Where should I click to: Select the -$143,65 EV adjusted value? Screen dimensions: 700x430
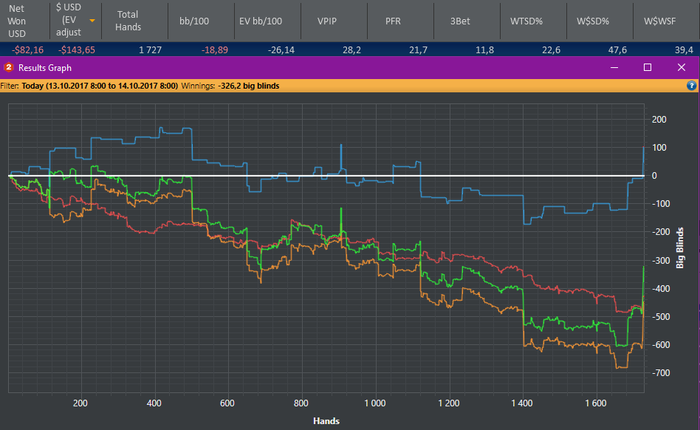coord(76,50)
